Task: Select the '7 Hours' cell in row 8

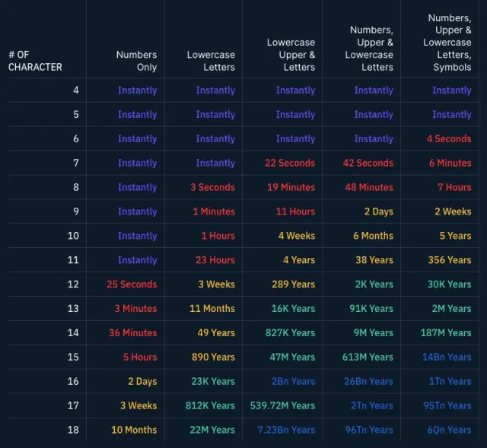Action: point(454,187)
